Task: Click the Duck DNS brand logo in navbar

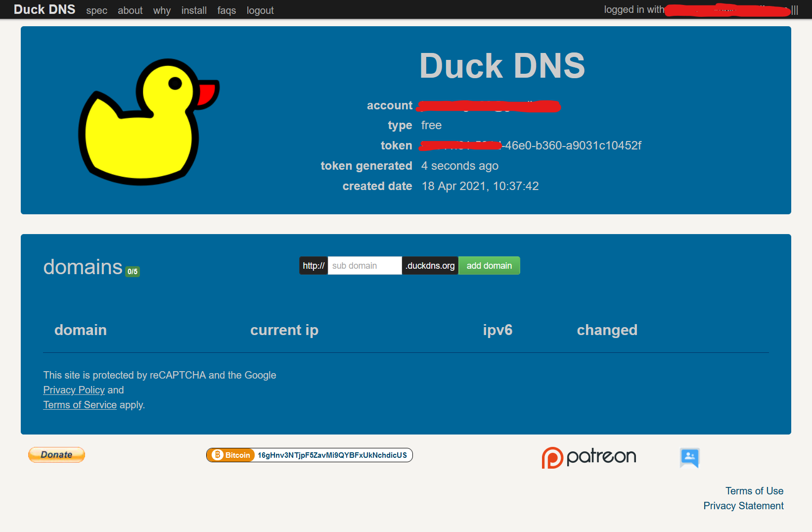Action: click(x=45, y=9)
